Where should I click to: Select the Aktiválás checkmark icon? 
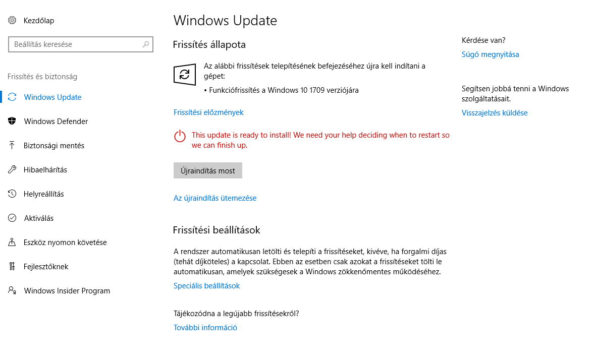point(12,218)
